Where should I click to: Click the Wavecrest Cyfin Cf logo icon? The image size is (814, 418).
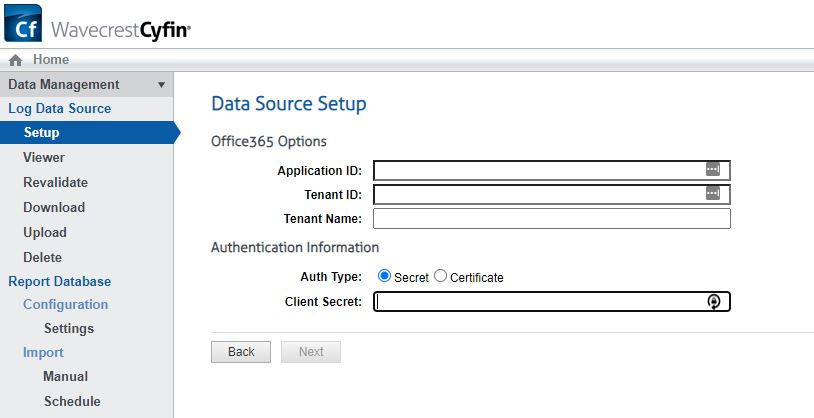point(22,23)
